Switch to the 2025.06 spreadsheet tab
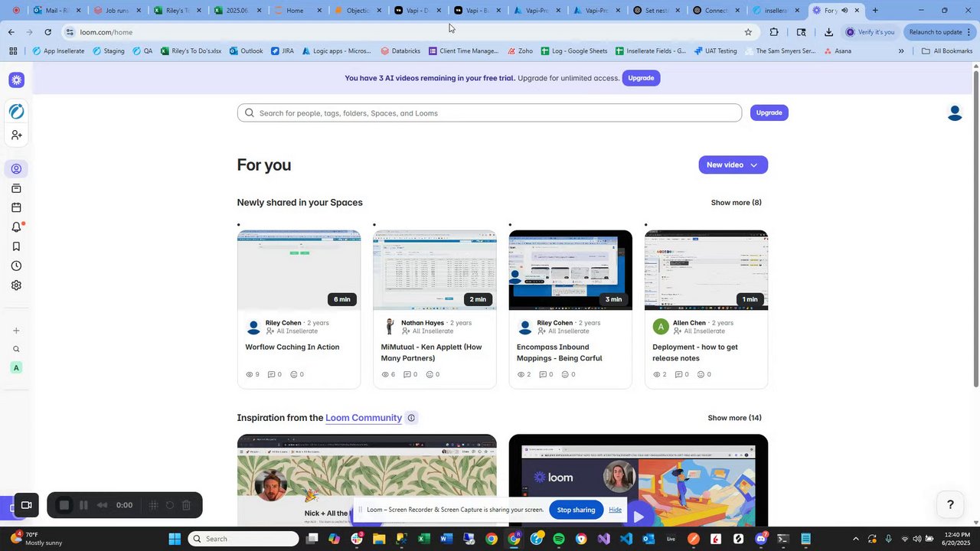The height and width of the screenshot is (551, 980). click(x=237, y=11)
